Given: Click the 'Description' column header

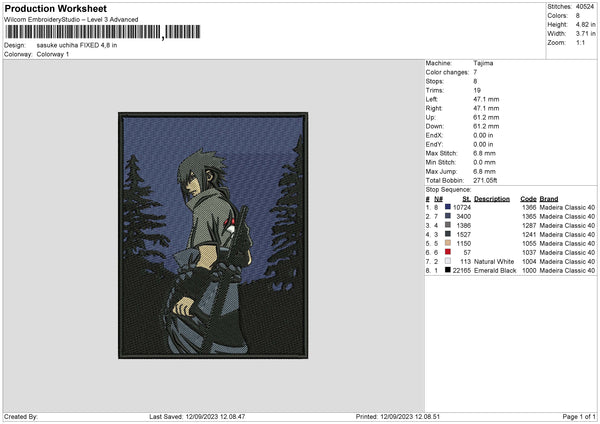Looking at the screenshot, I should (492, 199).
